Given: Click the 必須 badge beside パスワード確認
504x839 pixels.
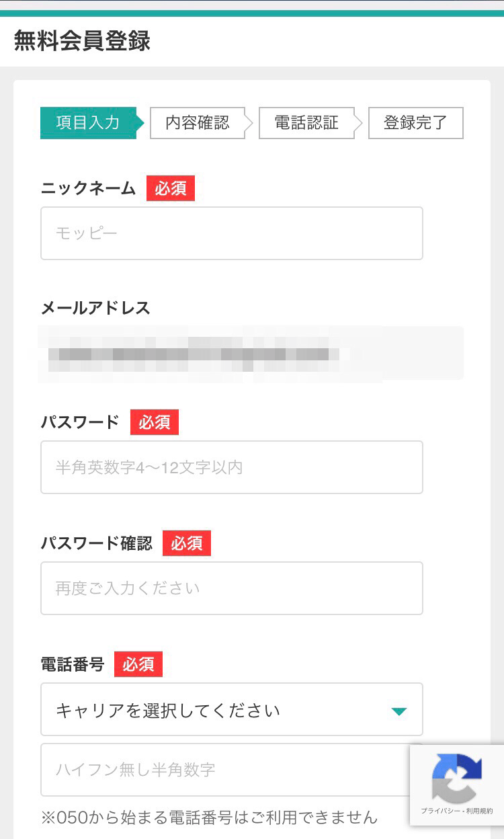Looking at the screenshot, I should (187, 543).
